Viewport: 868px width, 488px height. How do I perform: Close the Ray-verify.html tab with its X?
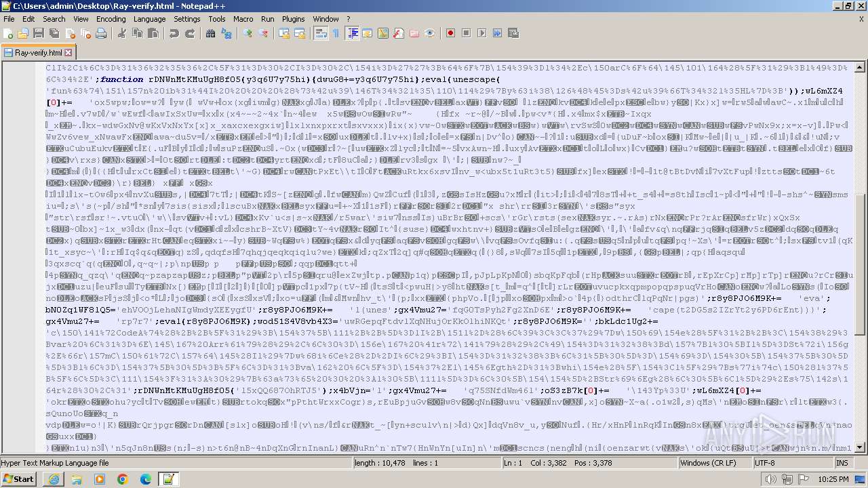[68, 52]
